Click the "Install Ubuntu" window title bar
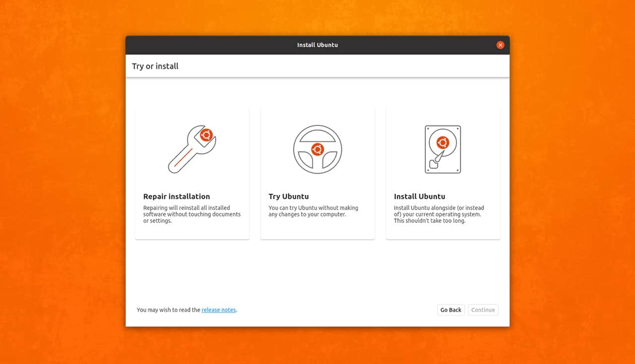This screenshot has width=635, height=364. (x=317, y=45)
